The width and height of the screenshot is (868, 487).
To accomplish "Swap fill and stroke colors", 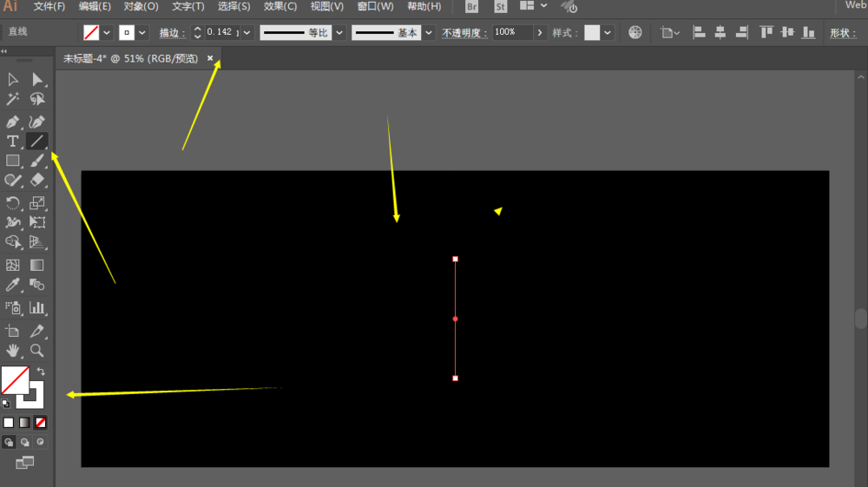I will point(41,372).
